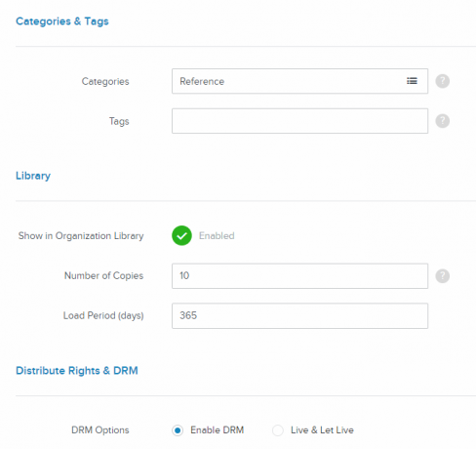This screenshot has height=449, width=476.
Task: Select the Live & Let Live radio button
Action: (278, 430)
